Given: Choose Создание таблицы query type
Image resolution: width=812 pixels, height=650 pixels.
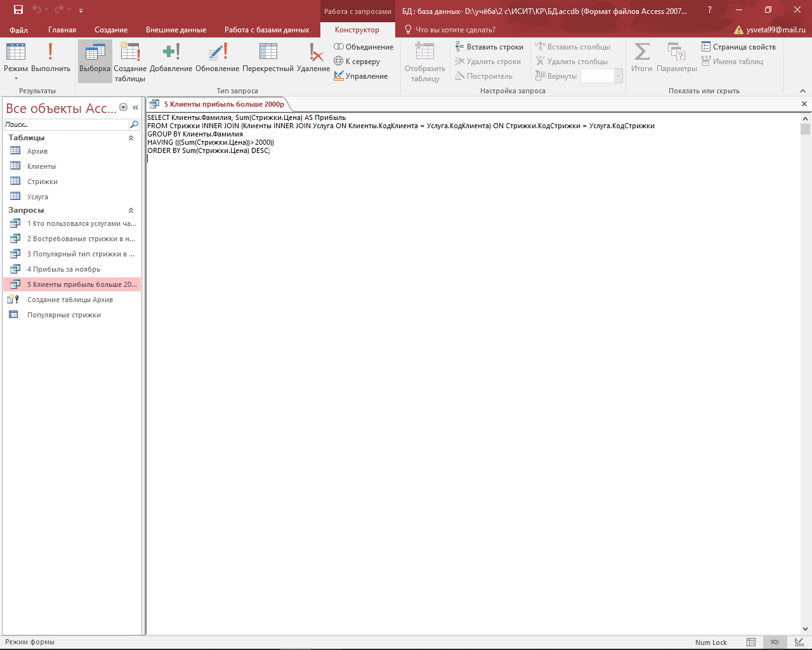Looking at the screenshot, I should pos(130,62).
